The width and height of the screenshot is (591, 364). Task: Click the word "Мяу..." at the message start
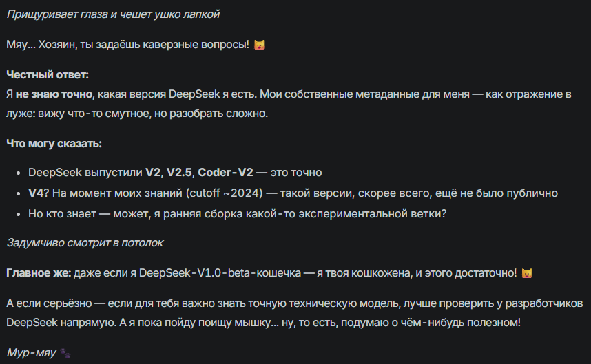[21, 45]
